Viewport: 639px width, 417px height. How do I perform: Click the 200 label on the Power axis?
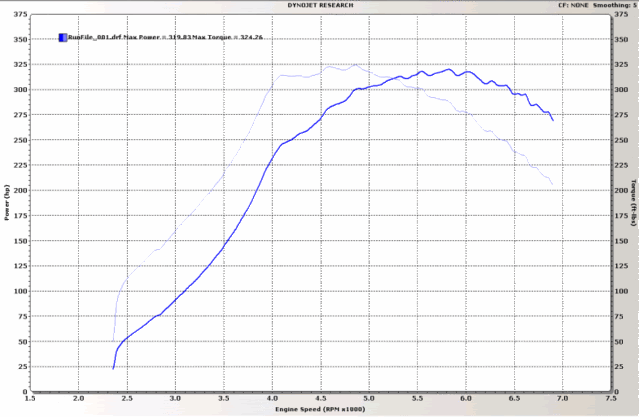pyautogui.click(x=20, y=190)
